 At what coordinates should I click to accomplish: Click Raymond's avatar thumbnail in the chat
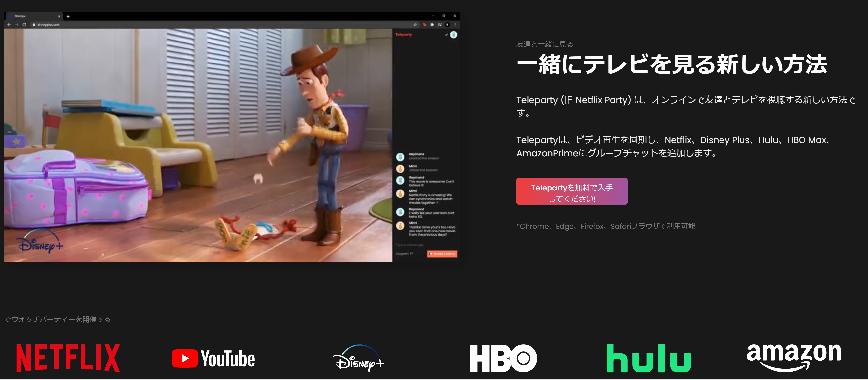tap(400, 157)
